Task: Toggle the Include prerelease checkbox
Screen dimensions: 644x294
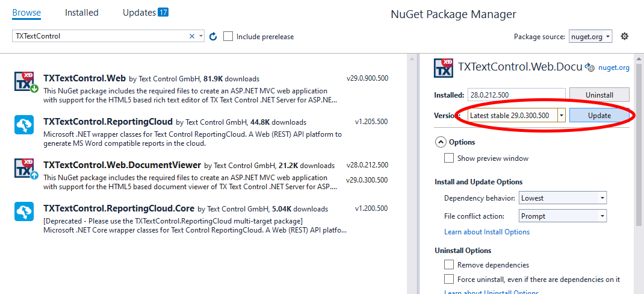Action: point(228,37)
